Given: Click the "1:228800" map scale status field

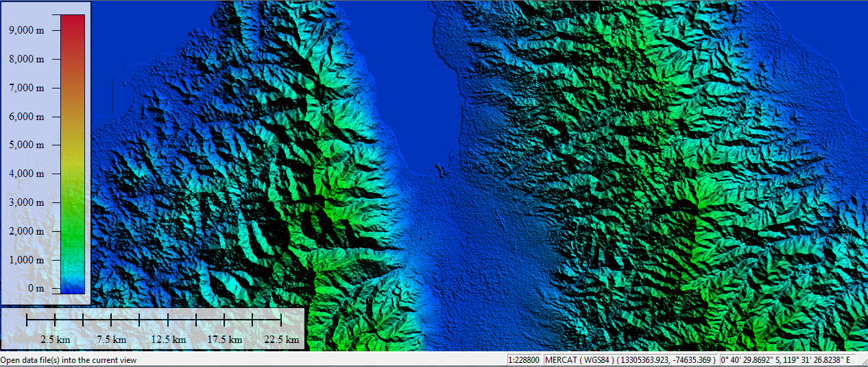Looking at the screenshot, I should coord(523,360).
